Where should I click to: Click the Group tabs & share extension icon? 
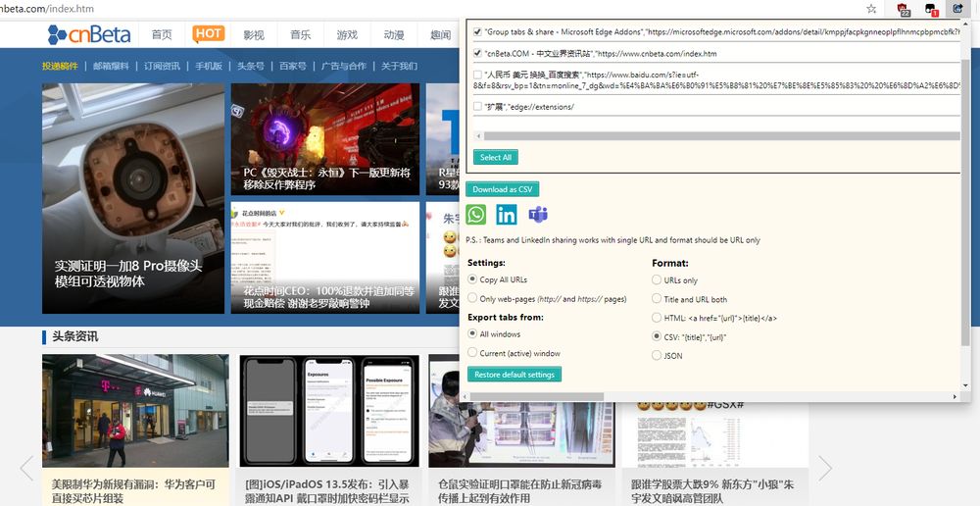(957, 10)
